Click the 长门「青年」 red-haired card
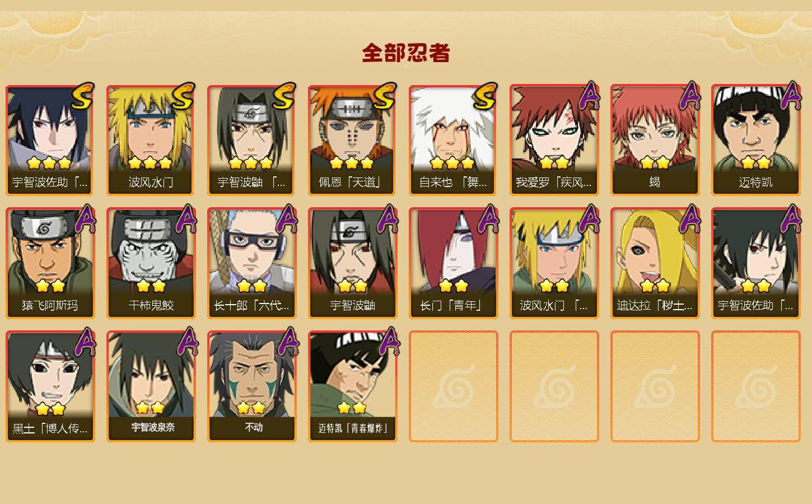Screen dimensions: 812x504 [453, 263]
